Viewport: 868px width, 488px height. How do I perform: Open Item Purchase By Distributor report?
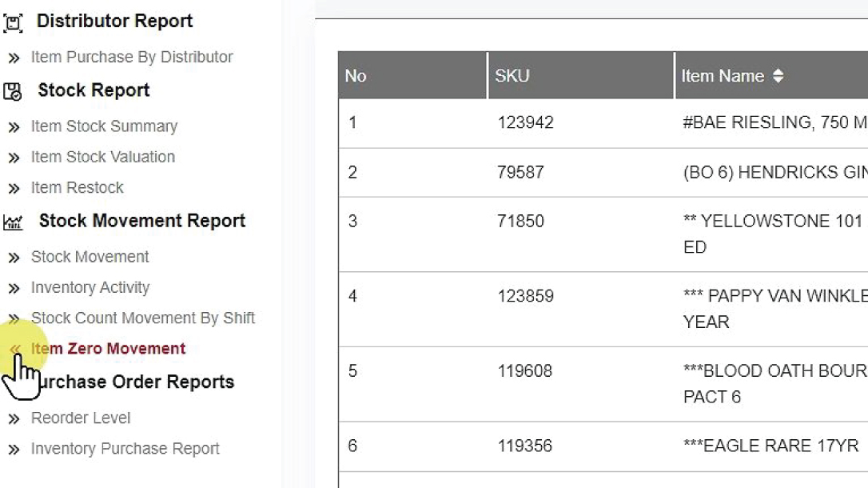click(x=132, y=58)
